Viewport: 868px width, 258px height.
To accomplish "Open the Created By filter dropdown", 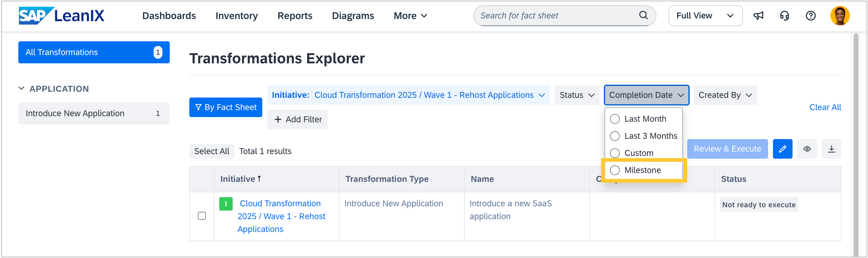I will click(x=725, y=95).
